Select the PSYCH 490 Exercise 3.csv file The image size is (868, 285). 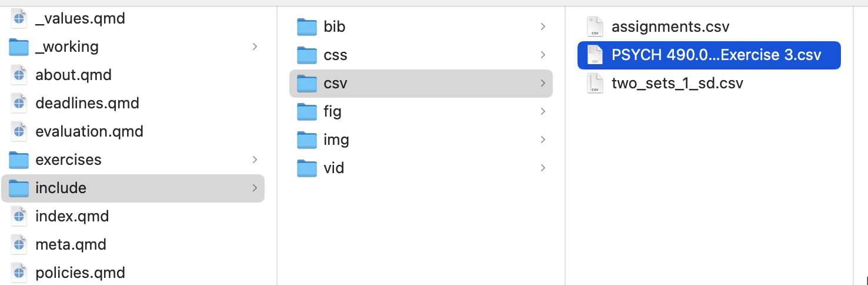(716, 55)
